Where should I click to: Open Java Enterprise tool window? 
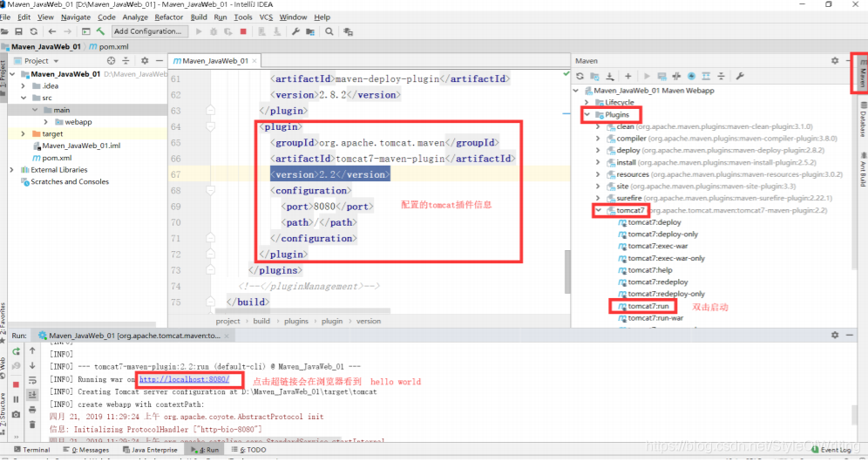coord(150,450)
